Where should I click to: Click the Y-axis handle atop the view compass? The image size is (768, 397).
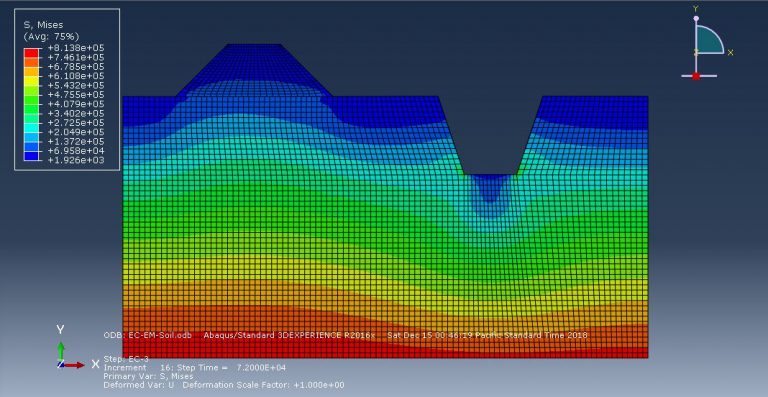tap(696, 19)
